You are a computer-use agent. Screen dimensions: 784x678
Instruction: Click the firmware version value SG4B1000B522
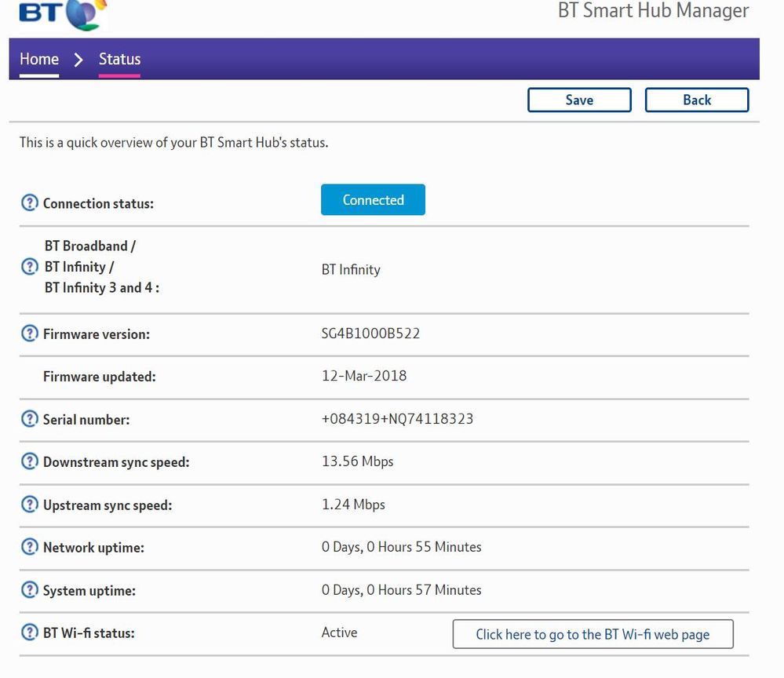(x=370, y=334)
